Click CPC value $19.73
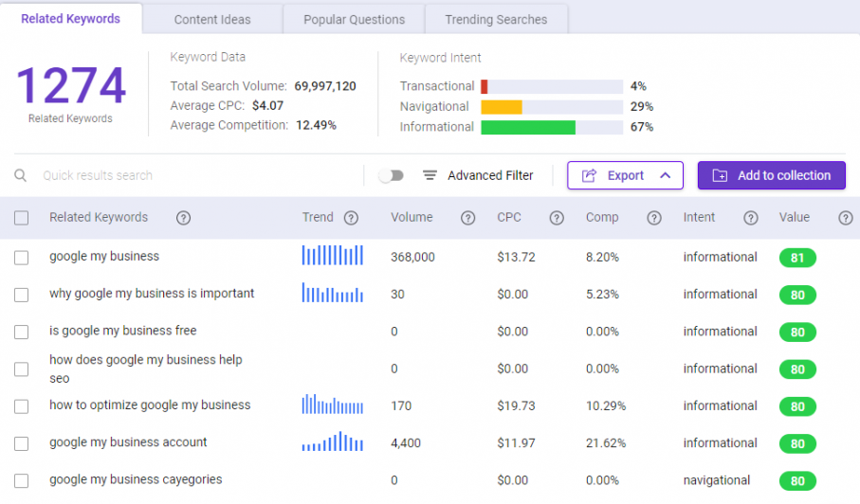 coord(516,405)
